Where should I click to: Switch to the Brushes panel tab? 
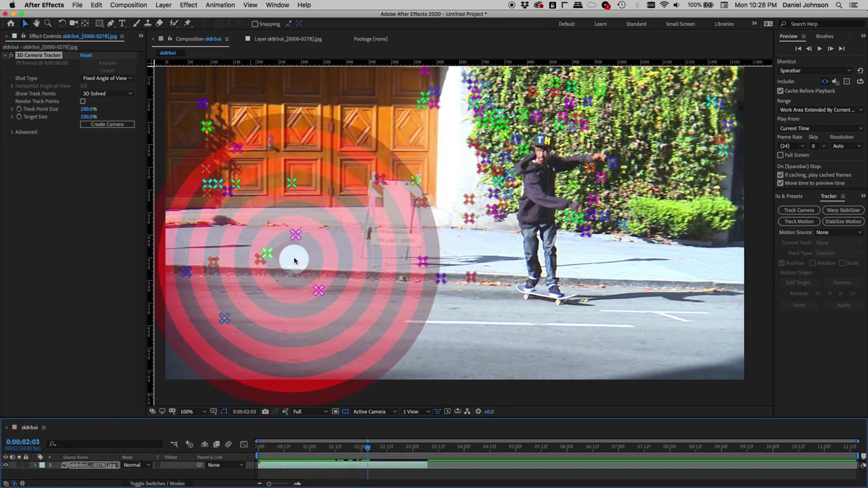click(825, 36)
